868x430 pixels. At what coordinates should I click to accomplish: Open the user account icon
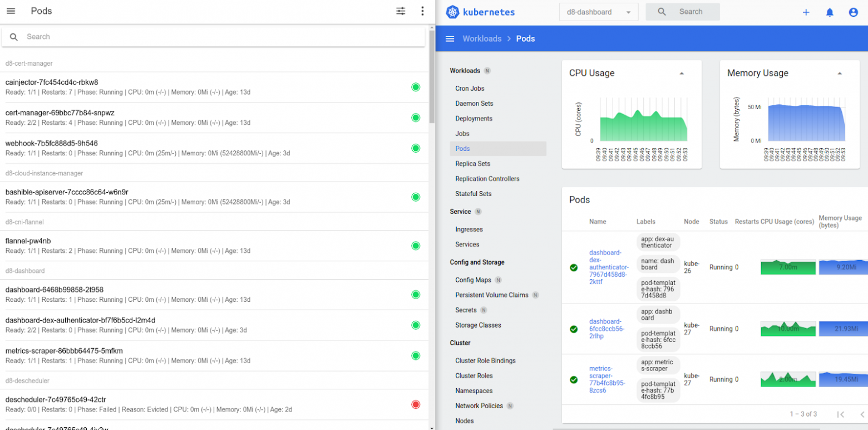pos(853,12)
